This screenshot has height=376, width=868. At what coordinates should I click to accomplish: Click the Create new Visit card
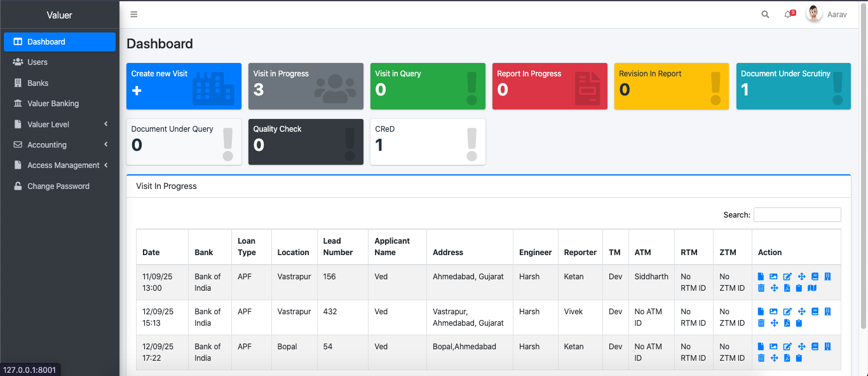tap(184, 86)
